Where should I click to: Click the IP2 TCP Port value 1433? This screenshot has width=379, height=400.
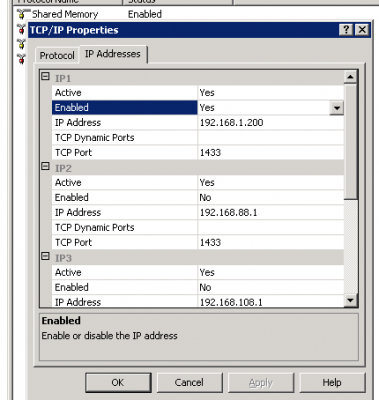(210, 243)
